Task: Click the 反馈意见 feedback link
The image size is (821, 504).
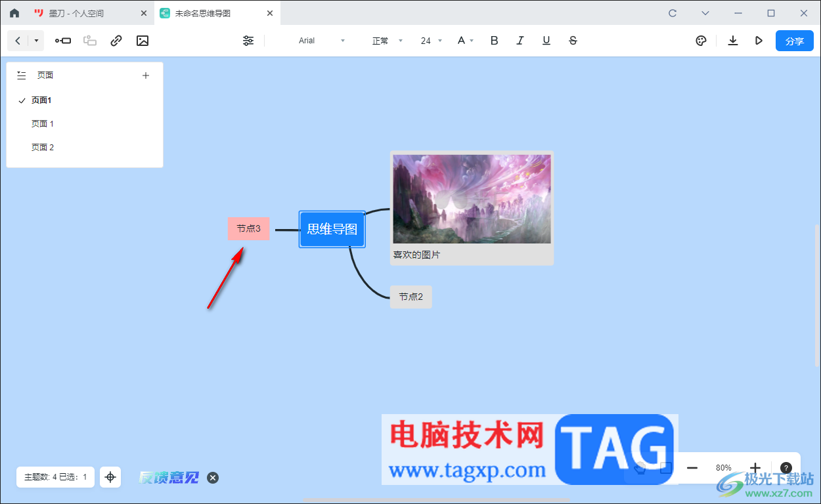Action: coord(168,478)
